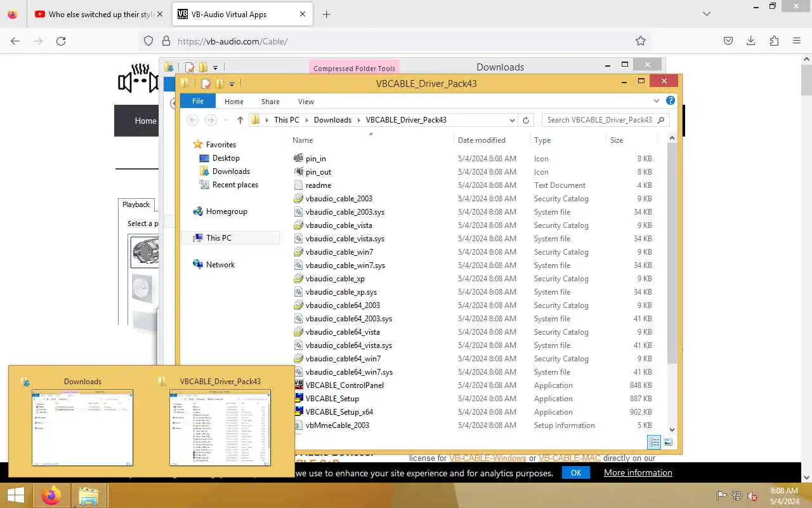The width and height of the screenshot is (812, 508).
Task: List all Firefox tabs dropdown
Action: pos(707,14)
